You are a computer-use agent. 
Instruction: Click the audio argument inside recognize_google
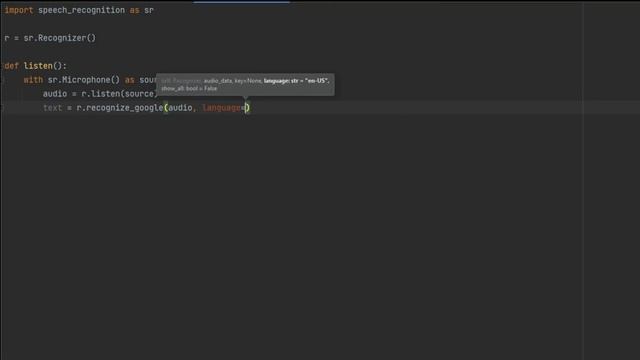(x=180, y=108)
